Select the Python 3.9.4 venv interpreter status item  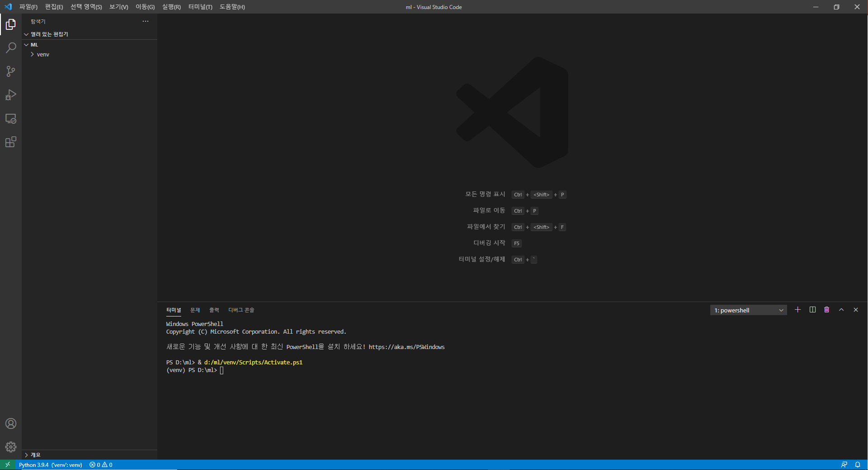(51, 465)
